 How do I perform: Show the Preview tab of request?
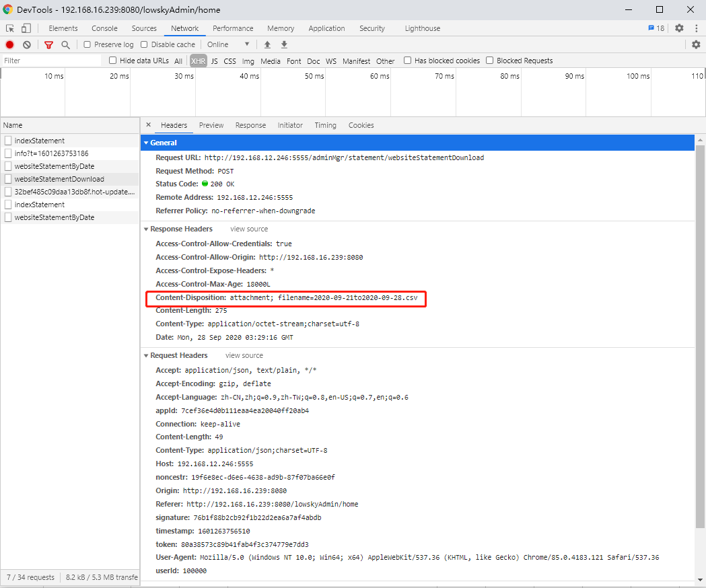211,125
